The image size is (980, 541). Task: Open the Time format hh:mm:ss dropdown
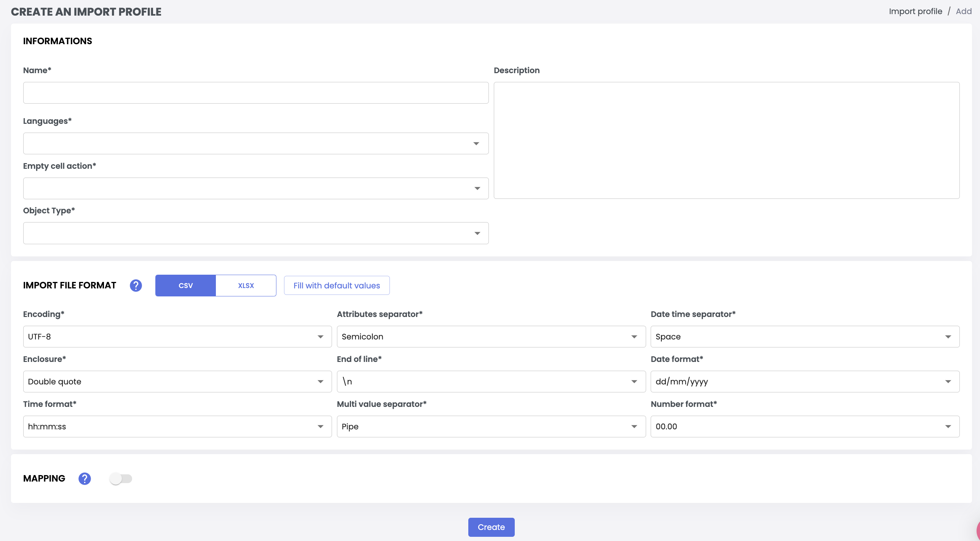[177, 427]
